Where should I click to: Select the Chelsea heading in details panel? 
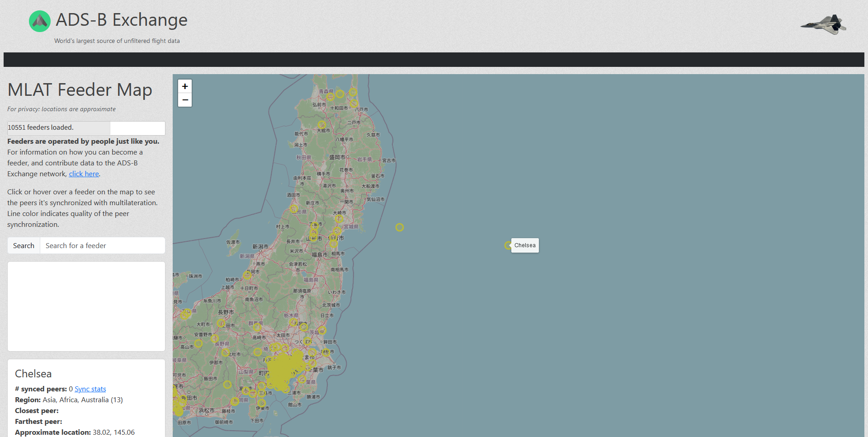tap(33, 374)
